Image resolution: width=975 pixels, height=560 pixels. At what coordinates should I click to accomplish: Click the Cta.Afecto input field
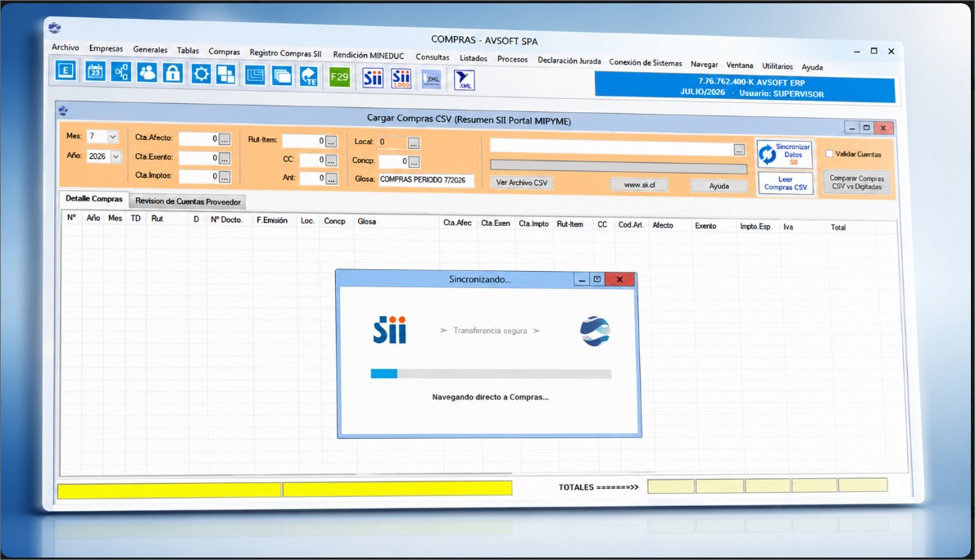click(198, 138)
